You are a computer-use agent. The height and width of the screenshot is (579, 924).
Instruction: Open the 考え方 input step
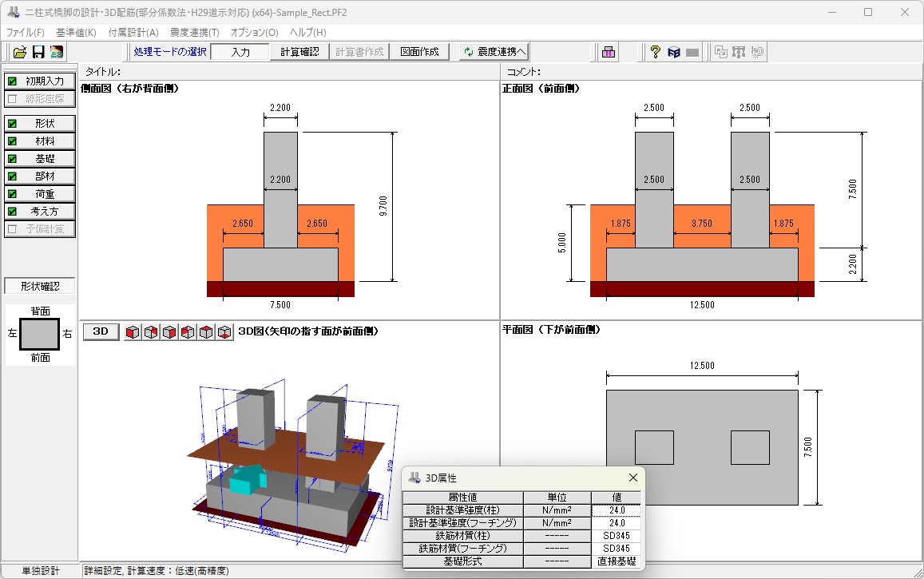40,211
